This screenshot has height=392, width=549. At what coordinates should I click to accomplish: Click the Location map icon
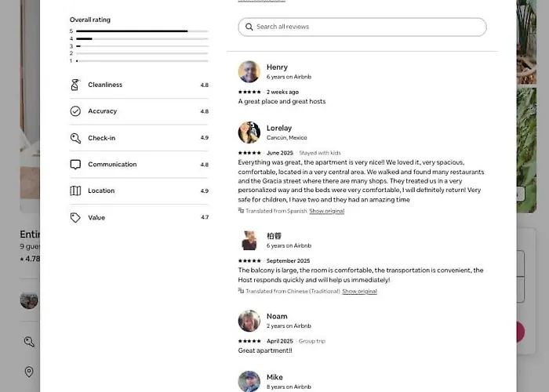pos(75,191)
